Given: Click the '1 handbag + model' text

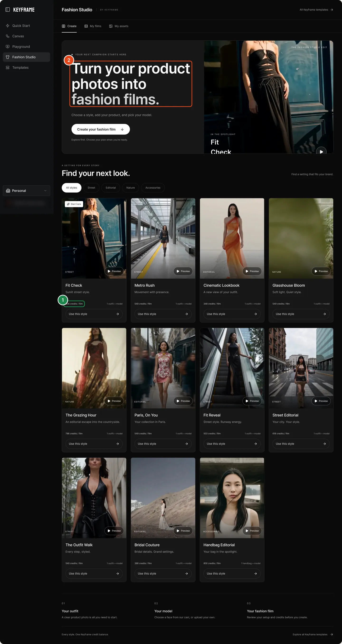Looking at the screenshot, I should click(x=251, y=563).
